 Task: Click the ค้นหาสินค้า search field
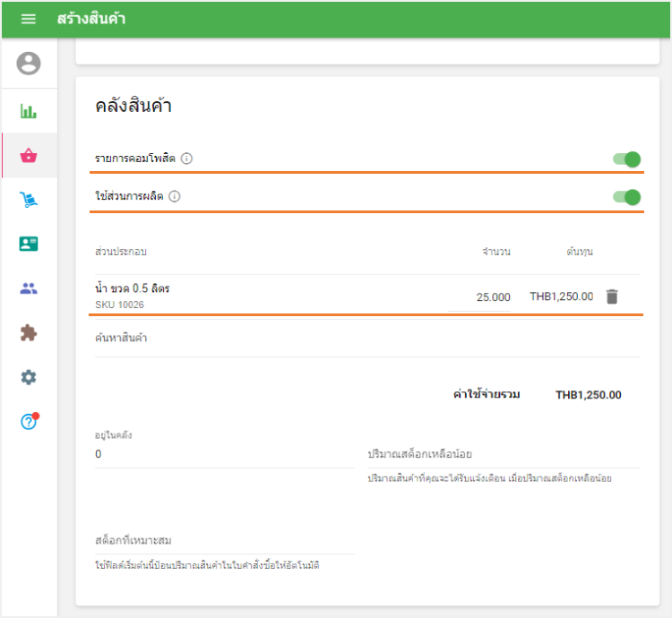point(367,339)
